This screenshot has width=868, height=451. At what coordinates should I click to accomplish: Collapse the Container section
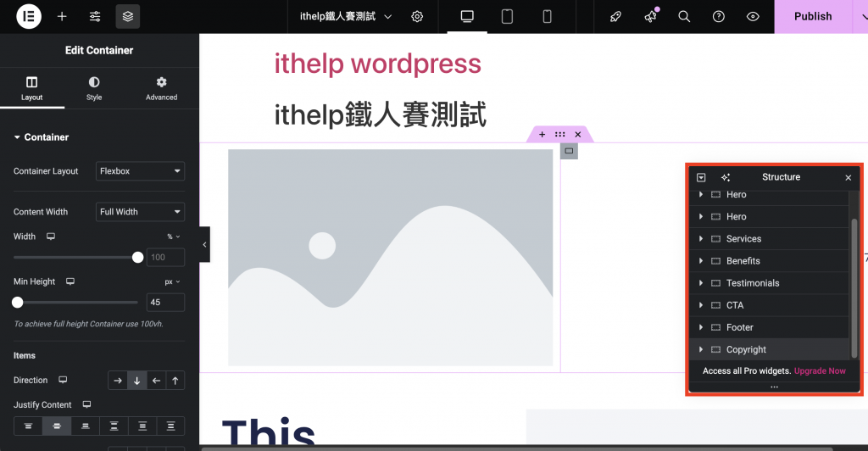(x=41, y=137)
